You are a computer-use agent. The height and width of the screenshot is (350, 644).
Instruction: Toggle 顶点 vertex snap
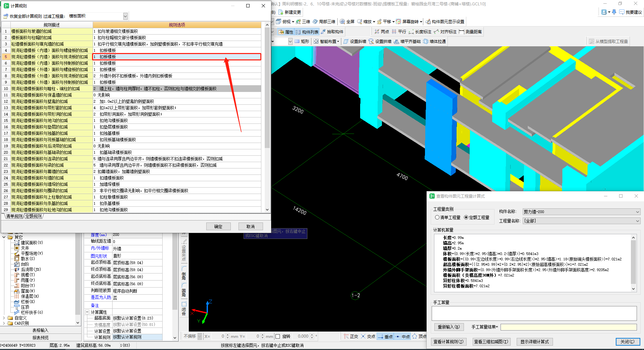coord(419,336)
